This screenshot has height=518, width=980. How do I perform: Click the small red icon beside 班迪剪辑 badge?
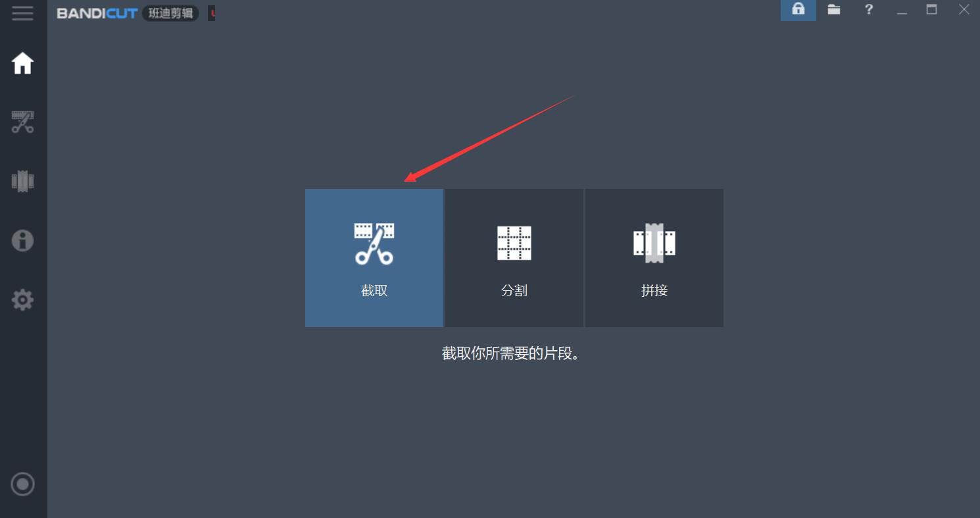point(212,13)
